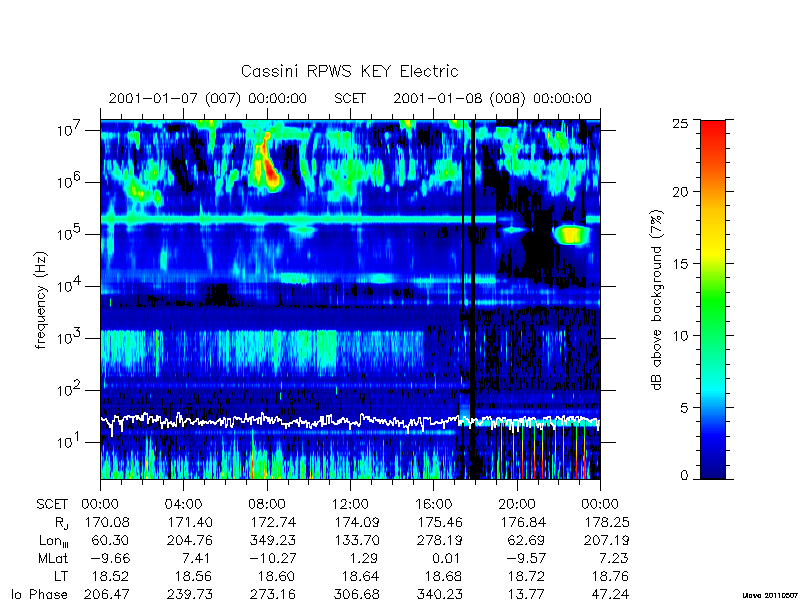800x600 pixels.
Task: Click the R_J value 172.74
Action: click(274, 522)
